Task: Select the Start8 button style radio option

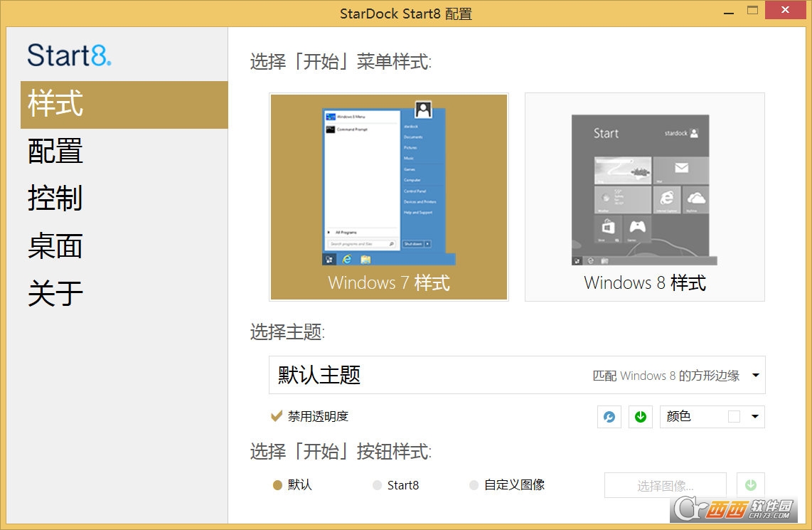Action: (377, 485)
